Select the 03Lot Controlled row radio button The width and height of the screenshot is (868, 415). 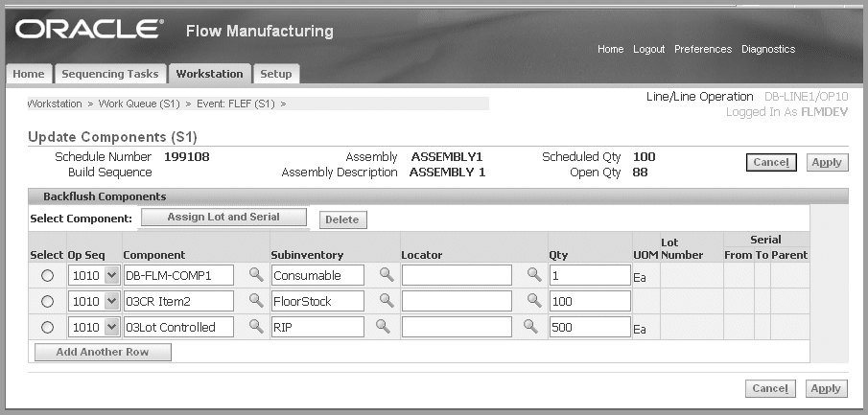pyautogui.click(x=48, y=328)
